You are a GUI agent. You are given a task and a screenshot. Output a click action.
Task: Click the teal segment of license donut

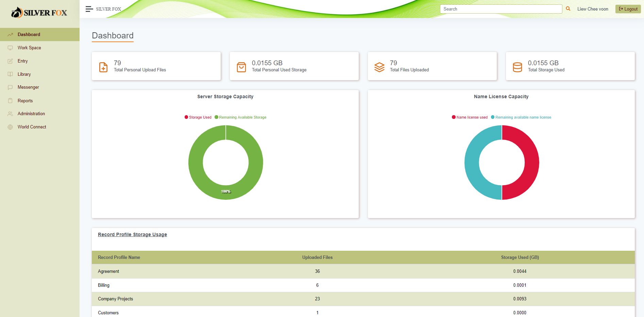(472, 162)
